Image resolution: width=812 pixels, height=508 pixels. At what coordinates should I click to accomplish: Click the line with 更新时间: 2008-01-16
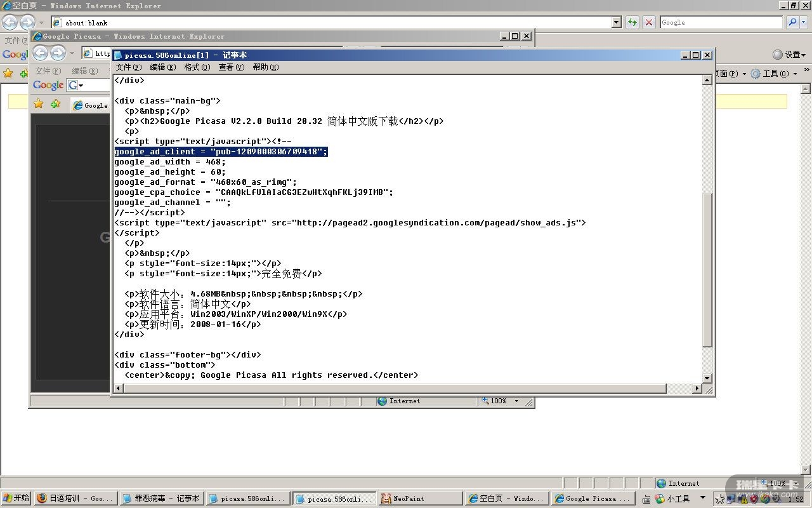click(193, 324)
